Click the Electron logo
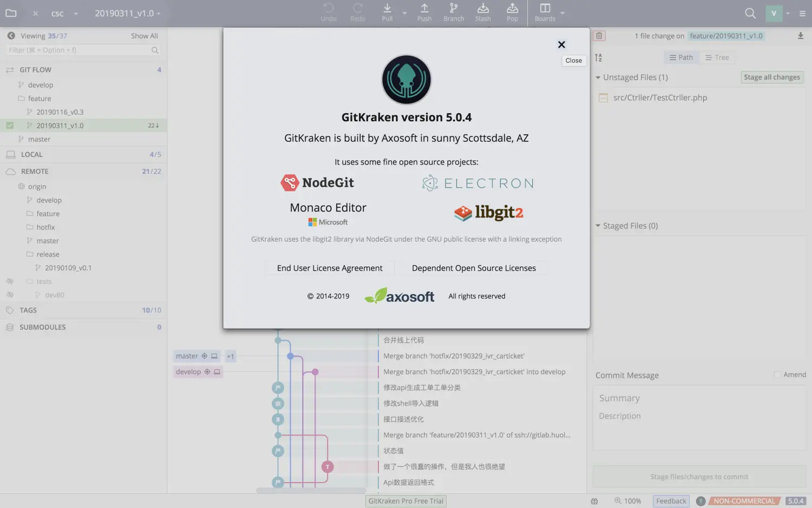Viewport: 812px width, 508px height. click(478, 183)
